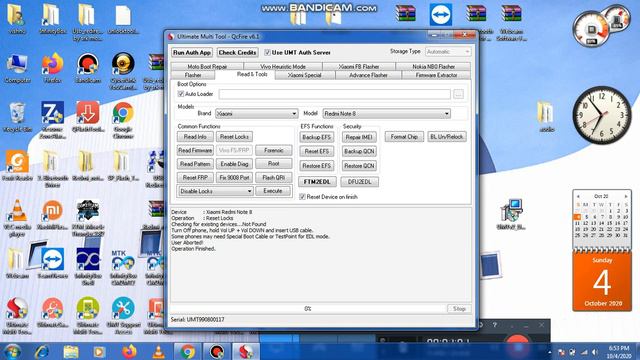Screen dimensions: 640x360
Task: Click the loader path input field
Action: (x=335, y=94)
